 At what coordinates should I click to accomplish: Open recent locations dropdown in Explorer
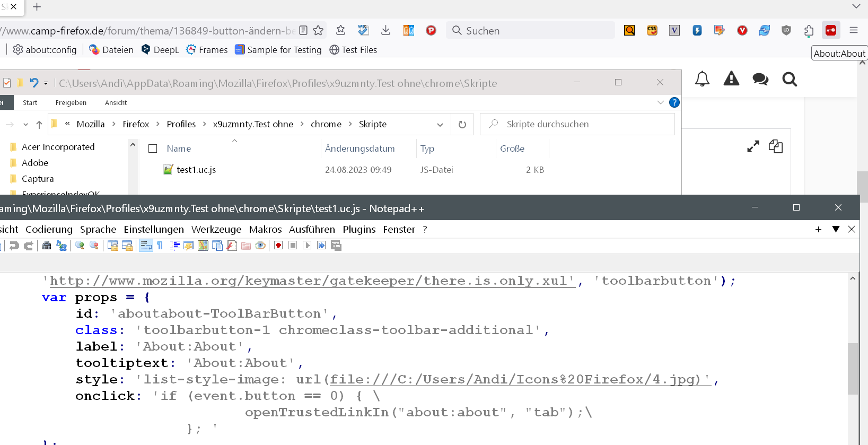point(25,125)
